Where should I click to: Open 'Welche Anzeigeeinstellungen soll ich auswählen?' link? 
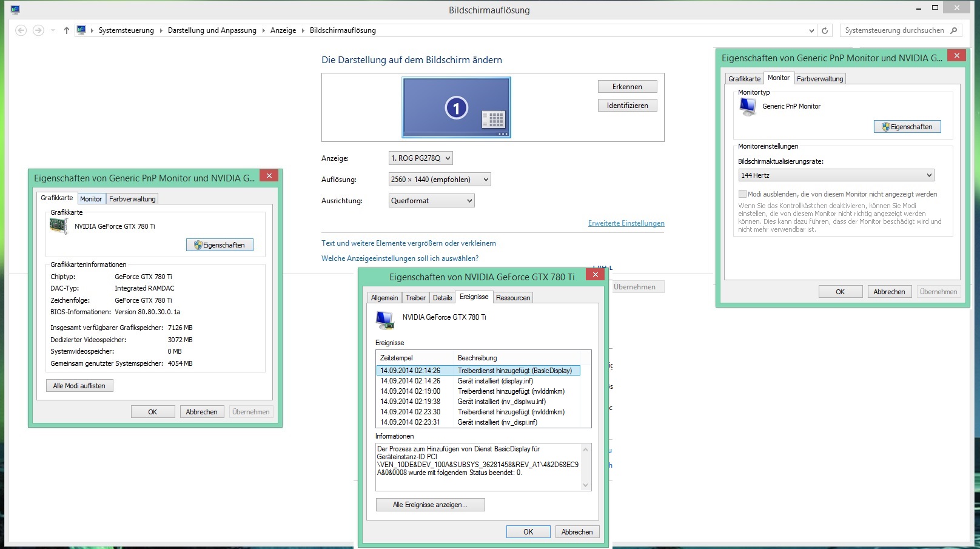pos(400,258)
